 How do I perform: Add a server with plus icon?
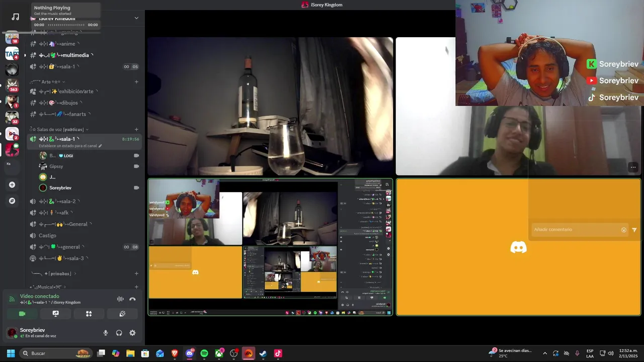point(12,185)
